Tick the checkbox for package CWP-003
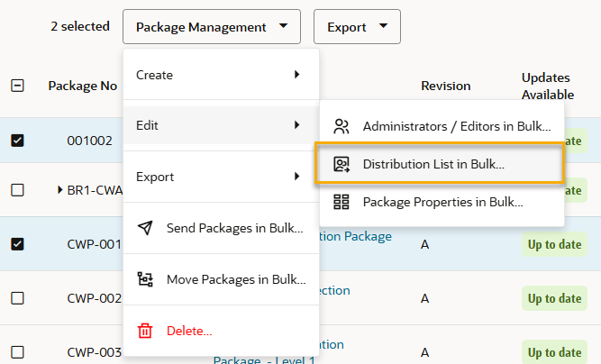 pos(17,352)
